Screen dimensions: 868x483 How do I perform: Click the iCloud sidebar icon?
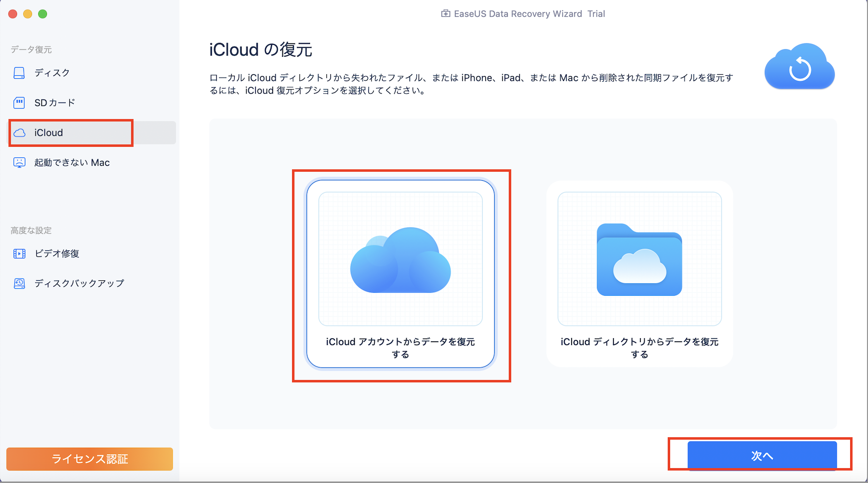tap(19, 132)
